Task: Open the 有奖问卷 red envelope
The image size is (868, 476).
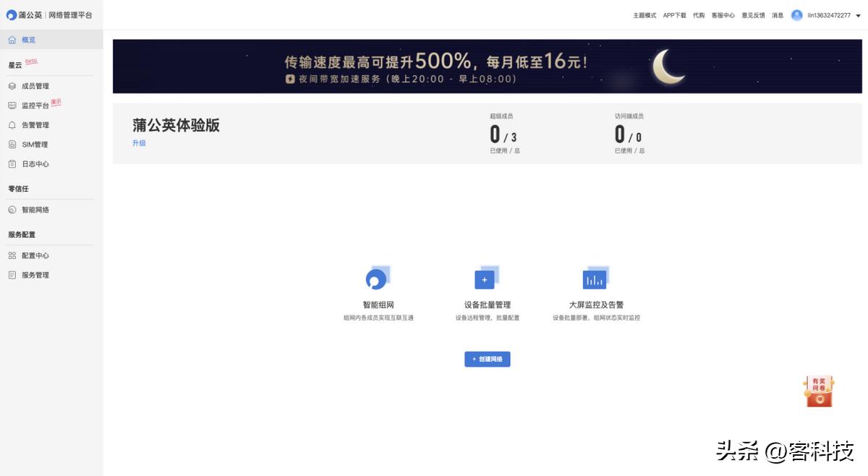Action: (818, 390)
